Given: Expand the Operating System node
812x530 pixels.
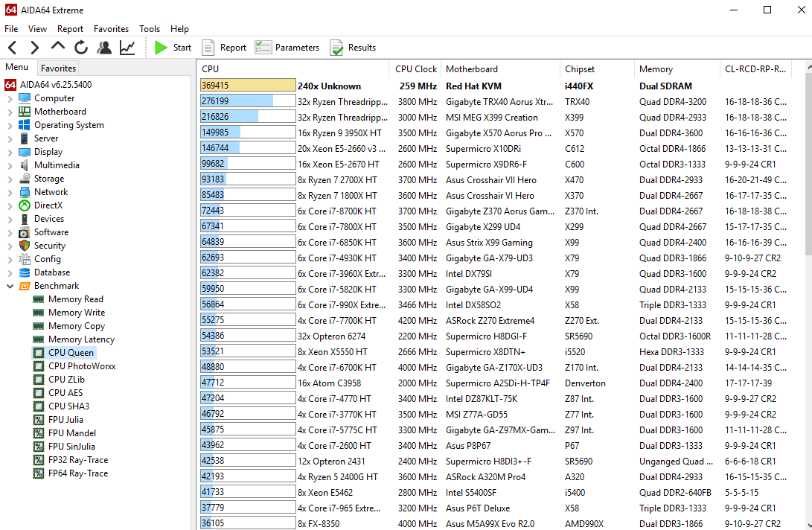Looking at the screenshot, I should [10, 125].
